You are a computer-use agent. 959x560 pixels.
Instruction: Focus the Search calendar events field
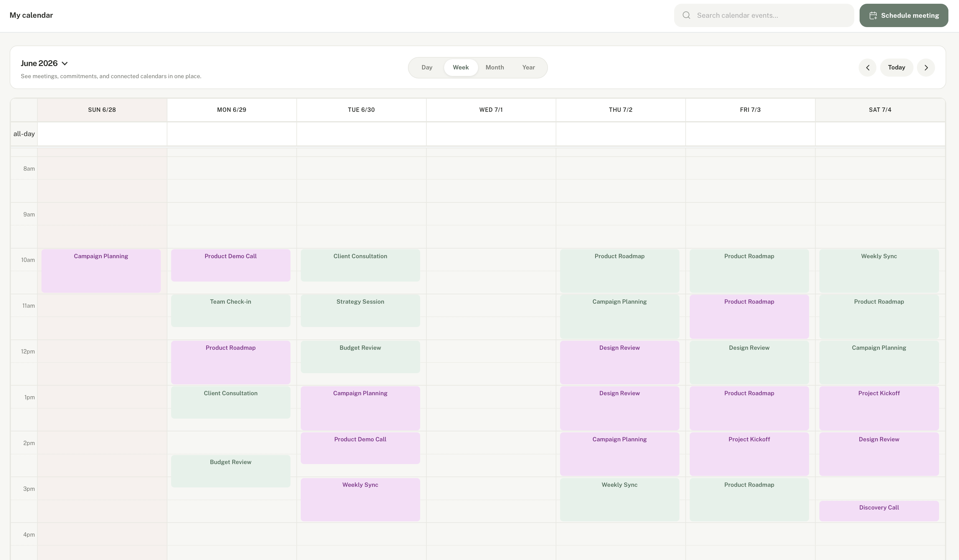(x=764, y=16)
